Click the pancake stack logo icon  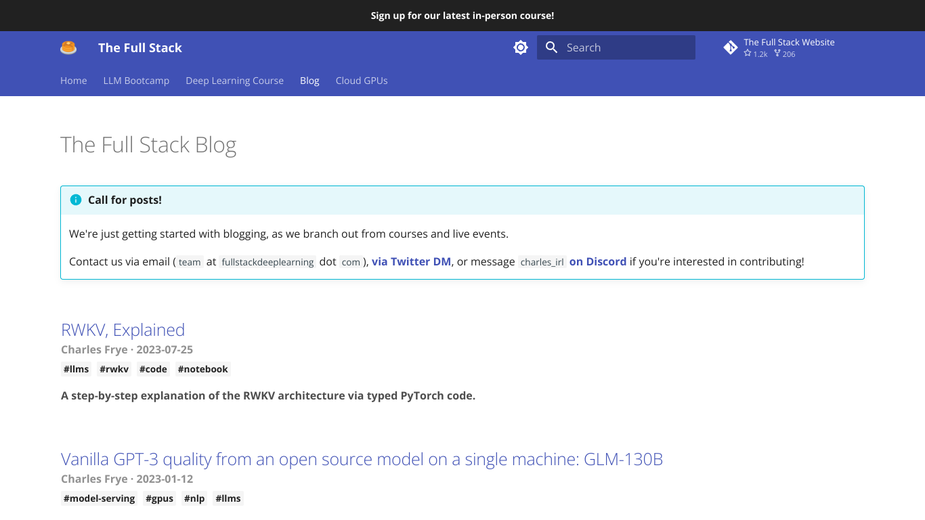tap(68, 48)
